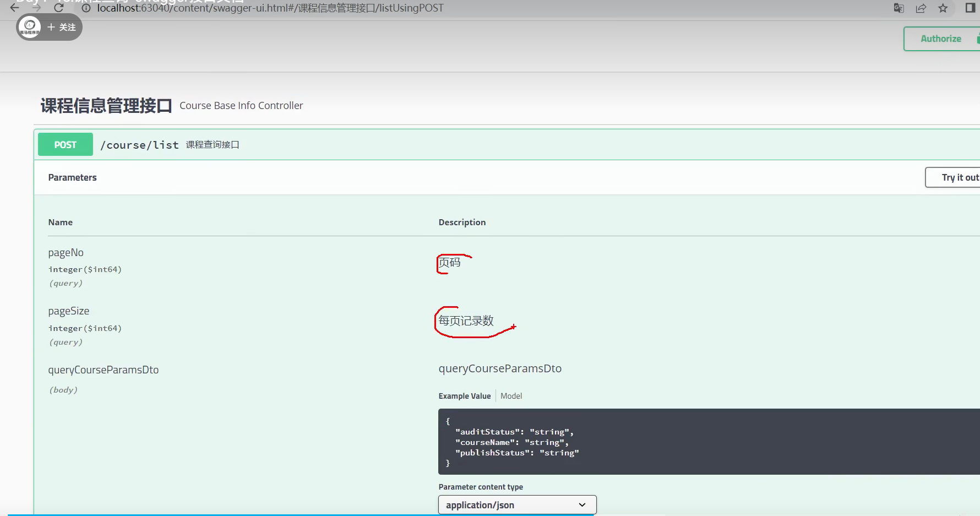This screenshot has width=980, height=516.
Task: Open the site information icon beside the URL
Action: (x=86, y=8)
